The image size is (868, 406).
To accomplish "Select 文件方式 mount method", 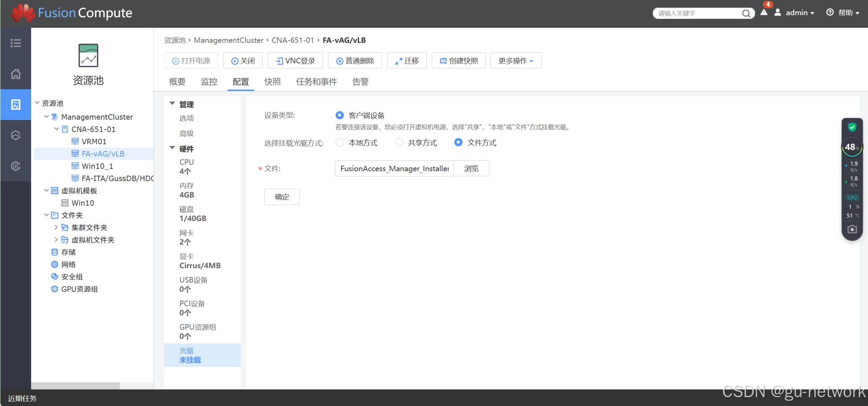I will 458,143.
